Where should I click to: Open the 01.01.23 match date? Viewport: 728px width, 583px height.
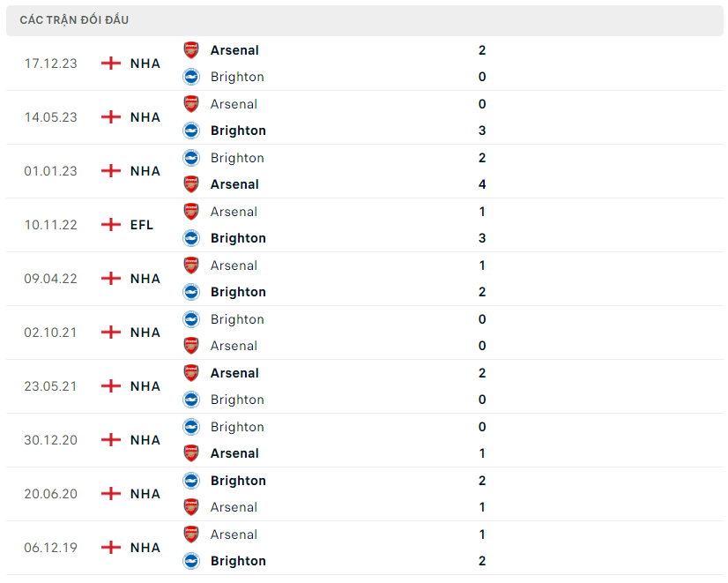(x=50, y=171)
